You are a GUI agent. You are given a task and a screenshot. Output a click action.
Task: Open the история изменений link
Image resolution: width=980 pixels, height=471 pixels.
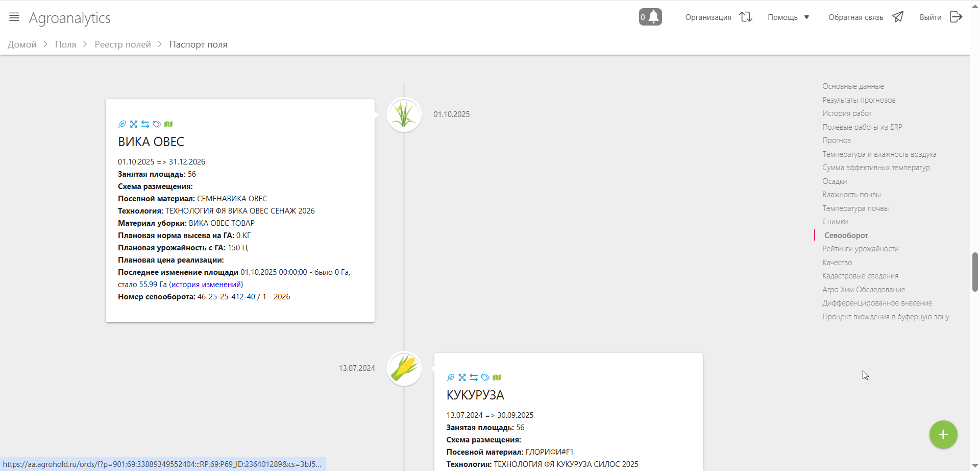pyautogui.click(x=206, y=285)
